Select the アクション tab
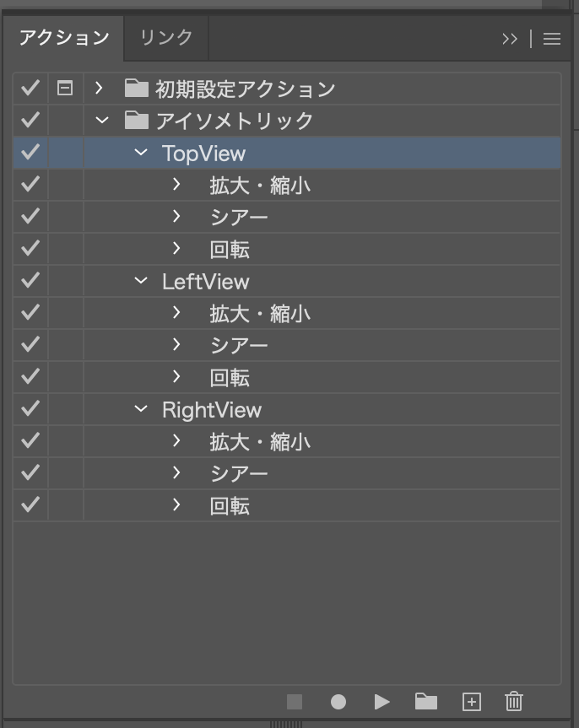The image size is (579, 728). pyautogui.click(x=64, y=38)
